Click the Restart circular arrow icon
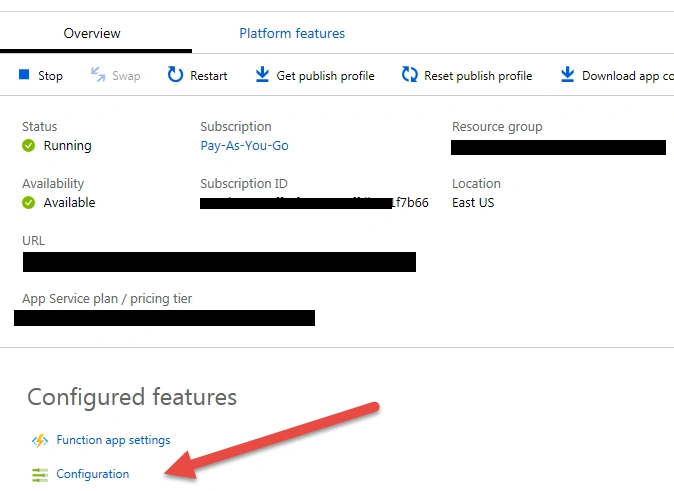674x491 pixels. (175, 74)
